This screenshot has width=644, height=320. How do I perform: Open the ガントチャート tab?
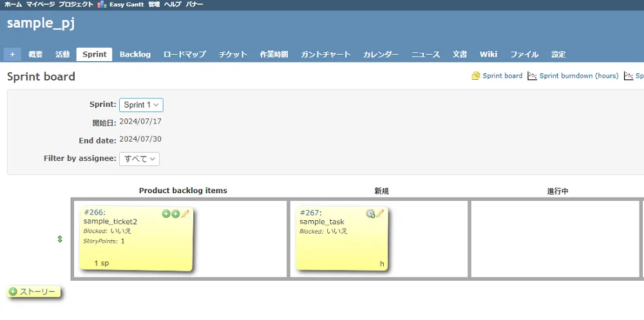[326, 54]
